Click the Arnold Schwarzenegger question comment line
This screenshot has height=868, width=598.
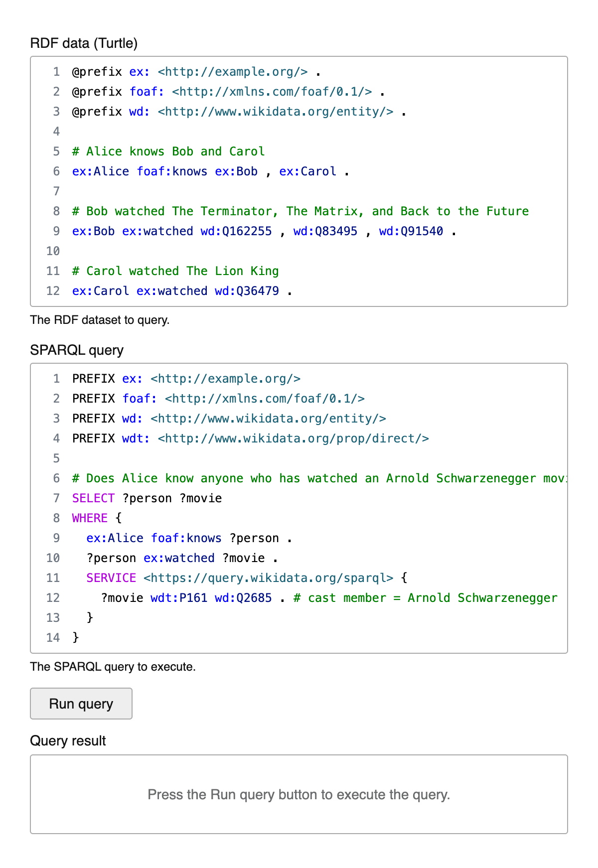319,478
